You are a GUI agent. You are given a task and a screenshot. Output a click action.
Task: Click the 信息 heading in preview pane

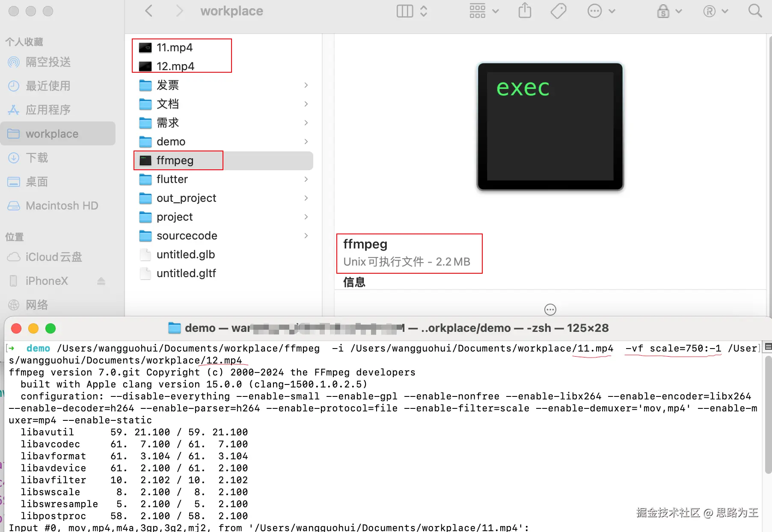point(354,282)
